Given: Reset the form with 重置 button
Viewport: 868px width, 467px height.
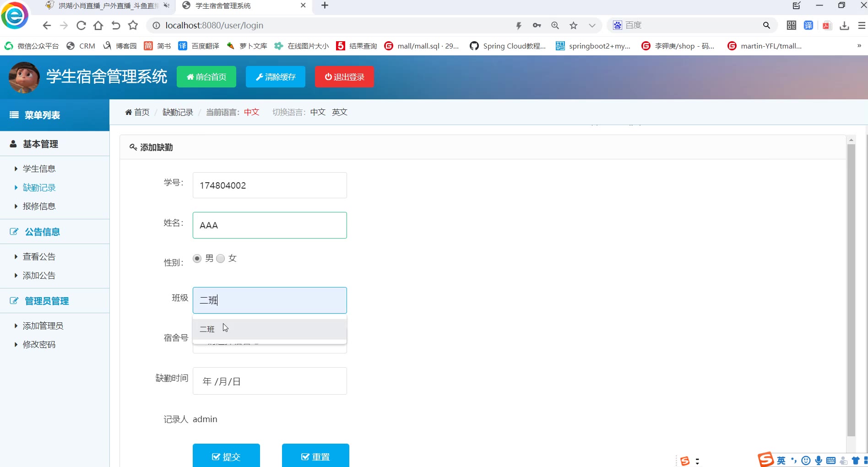Looking at the screenshot, I should click(x=315, y=456).
